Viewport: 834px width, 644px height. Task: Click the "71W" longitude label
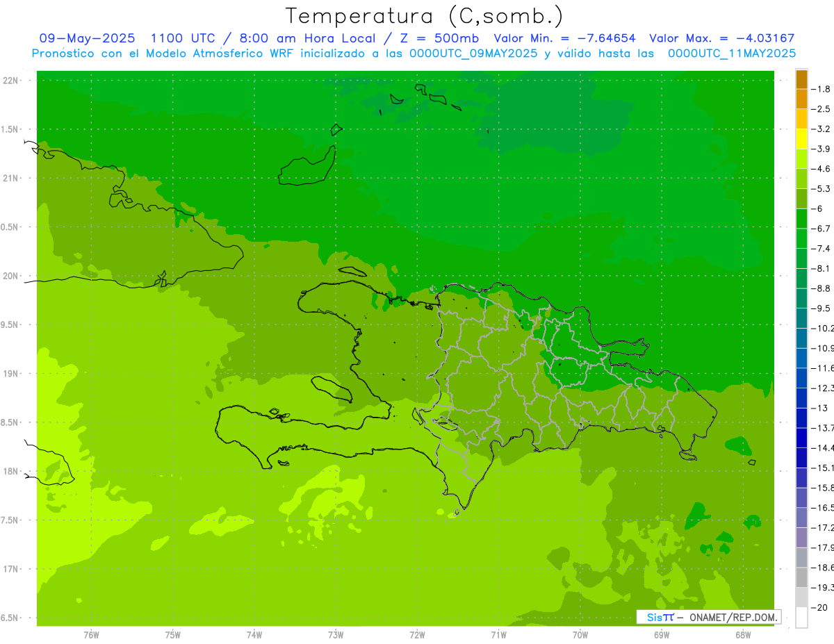pyautogui.click(x=498, y=635)
